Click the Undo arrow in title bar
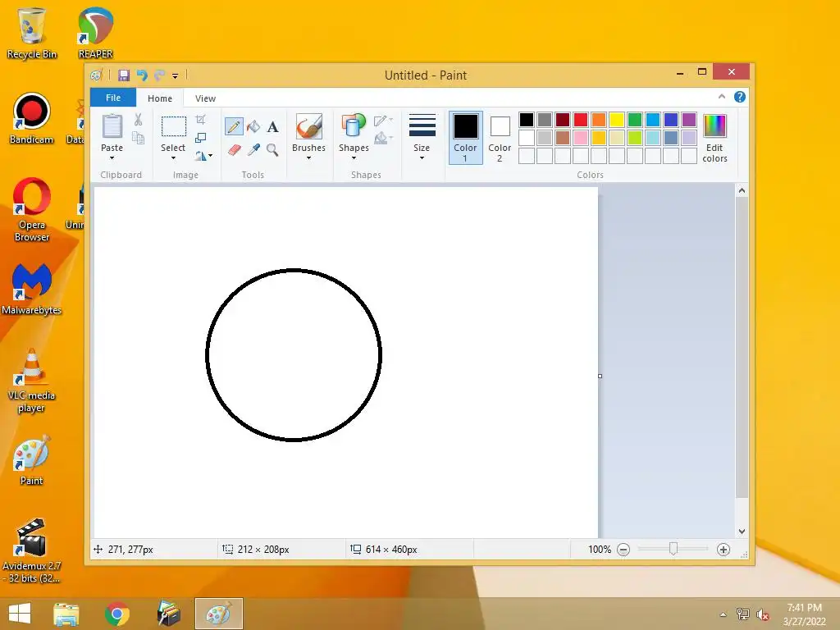840x630 pixels. [x=142, y=75]
